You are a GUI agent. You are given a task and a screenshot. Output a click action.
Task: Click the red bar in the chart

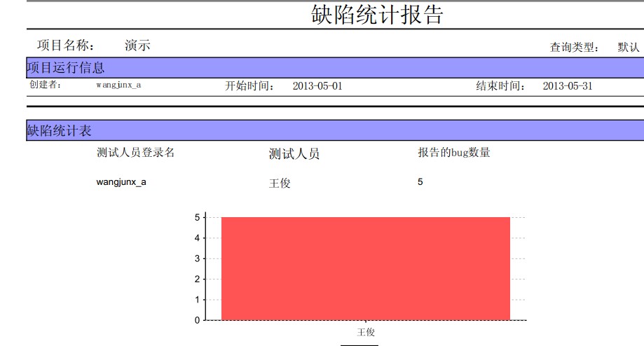point(366,268)
